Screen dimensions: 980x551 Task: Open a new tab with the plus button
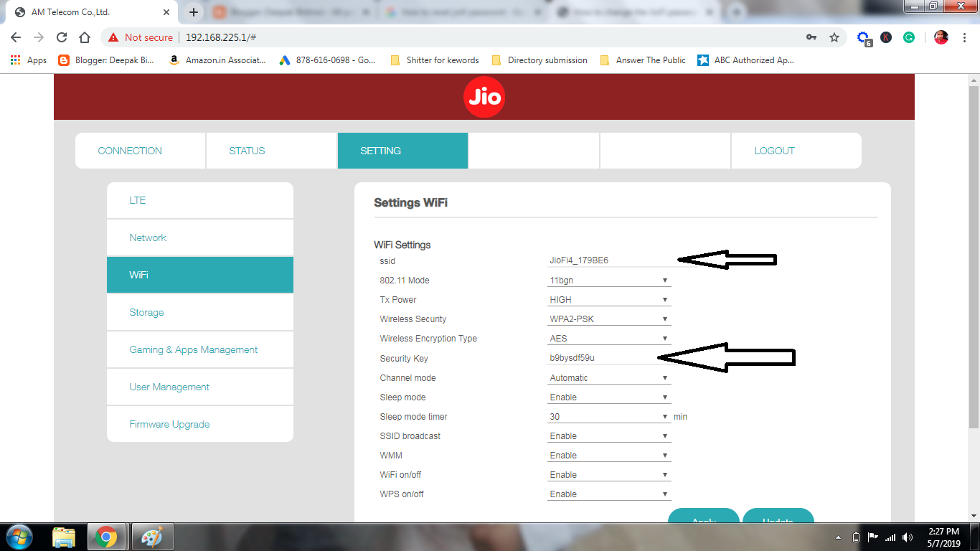(x=193, y=12)
